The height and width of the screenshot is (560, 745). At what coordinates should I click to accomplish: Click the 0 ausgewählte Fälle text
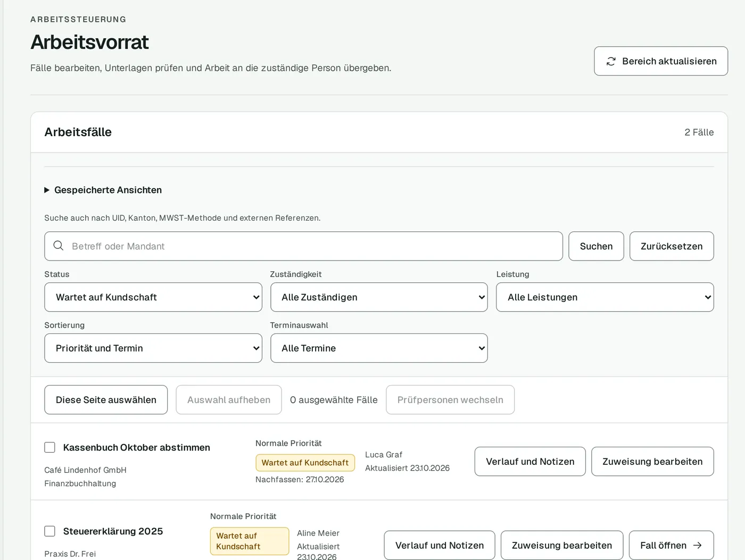(x=334, y=400)
